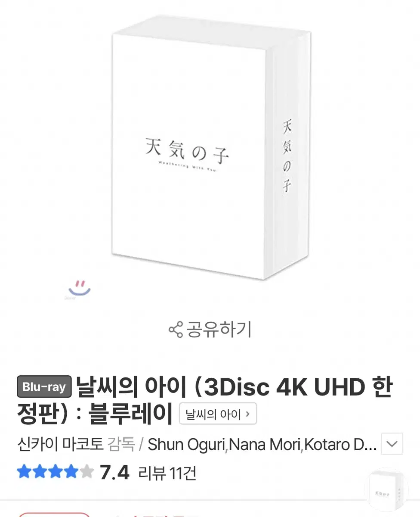Image resolution: width=420 pixels, height=517 pixels.
Task: Open the Nana Mori actor link
Action: [x=264, y=444]
